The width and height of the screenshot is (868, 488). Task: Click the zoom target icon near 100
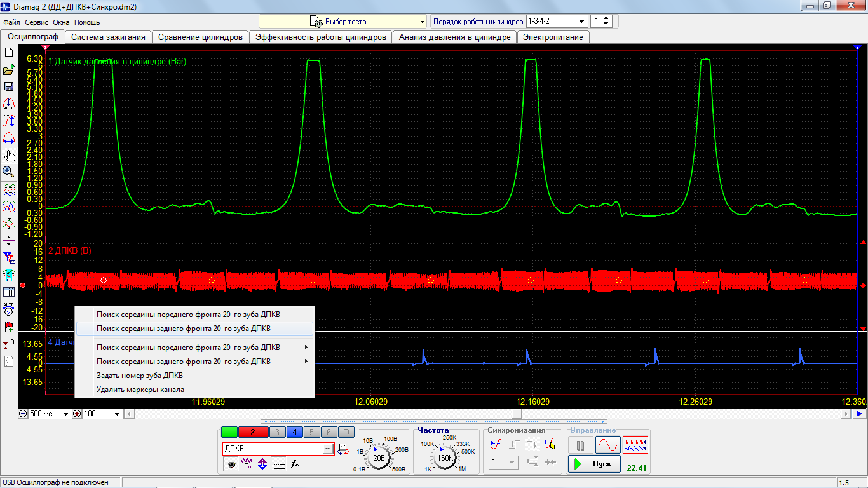(x=77, y=414)
